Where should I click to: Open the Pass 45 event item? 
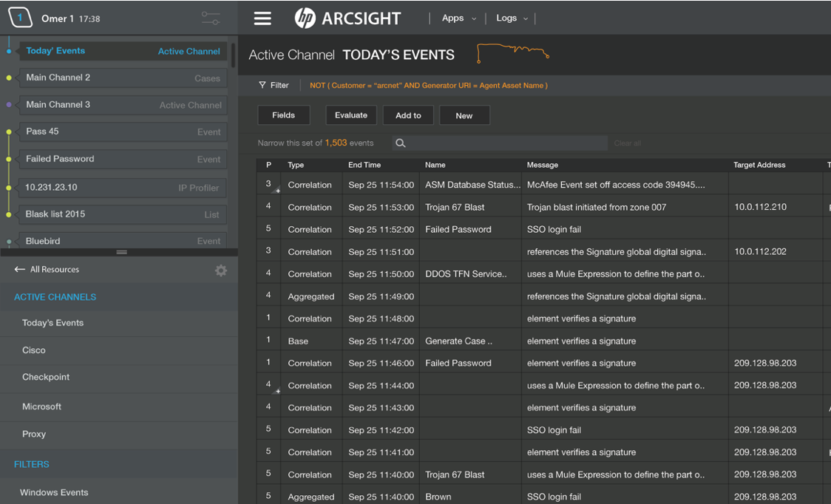point(123,132)
